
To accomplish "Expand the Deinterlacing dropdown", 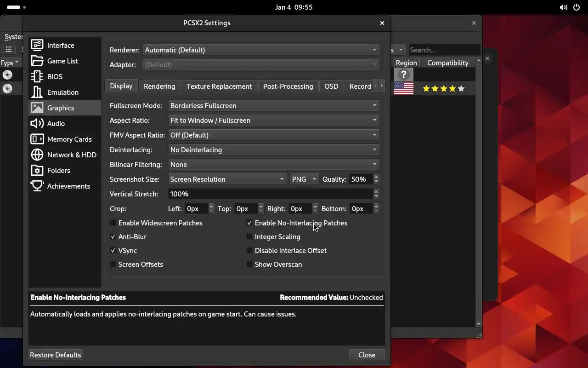I will [x=274, y=149].
